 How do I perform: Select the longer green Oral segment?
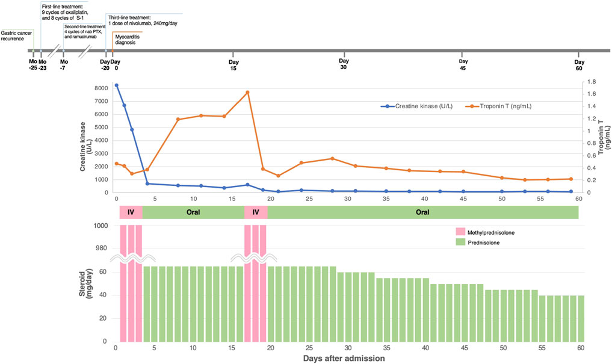tap(422, 212)
